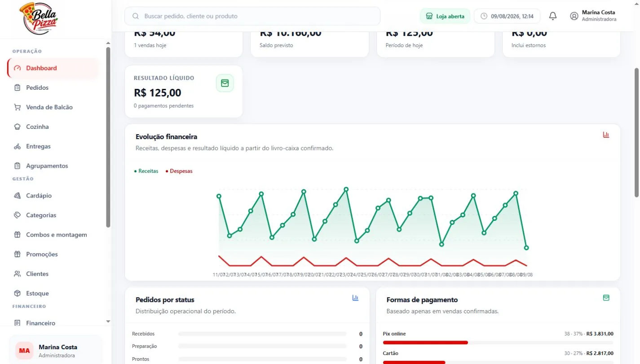Viewport: 640px width, 364px height.
Task: Click the Recebidos status progress bar
Action: 262,334
